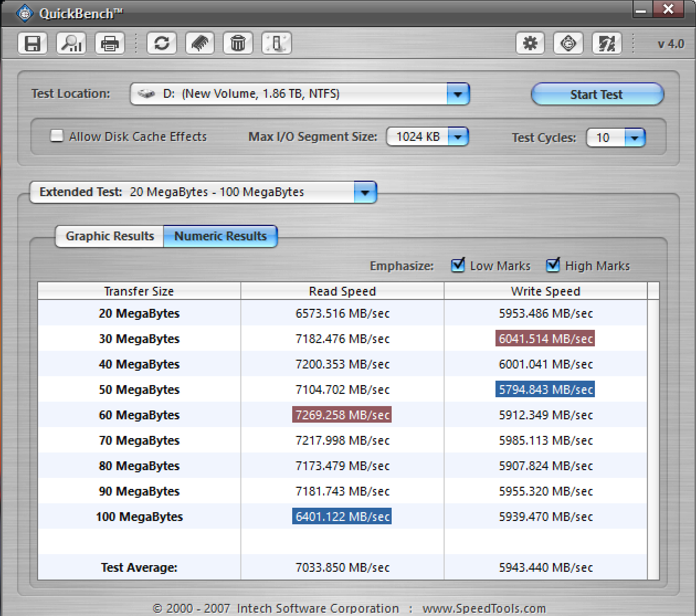Click the rightmost toolbar icon beside v 4.0
696x616 pixels.
pyautogui.click(x=607, y=43)
